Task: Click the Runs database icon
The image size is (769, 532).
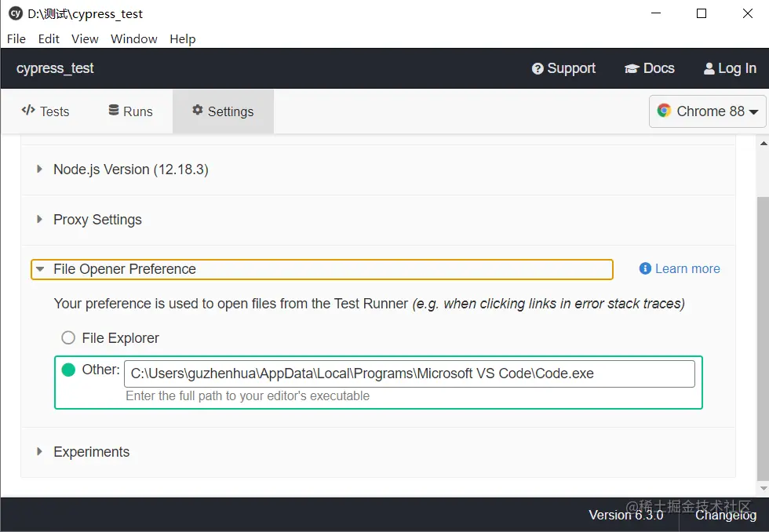Action: pyautogui.click(x=114, y=110)
